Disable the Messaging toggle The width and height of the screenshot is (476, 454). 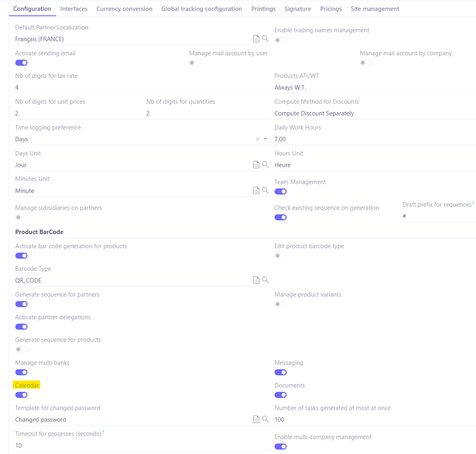(x=281, y=372)
